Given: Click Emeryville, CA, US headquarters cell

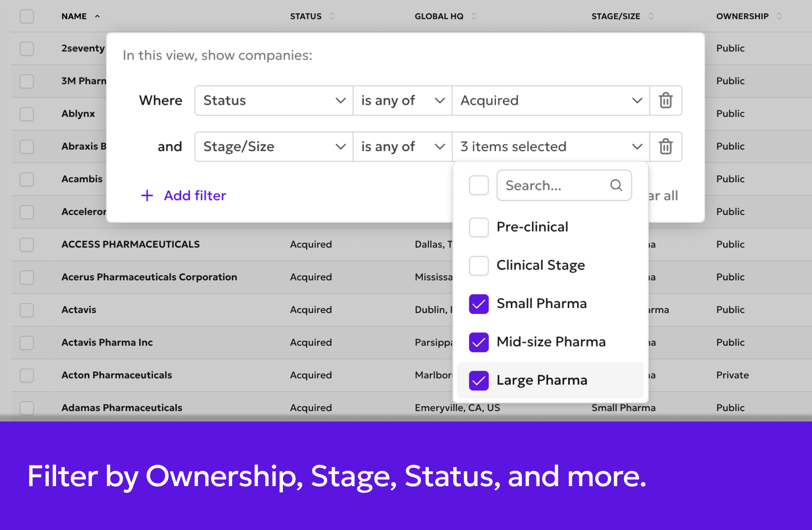Looking at the screenshot, I should coord(457,408).
